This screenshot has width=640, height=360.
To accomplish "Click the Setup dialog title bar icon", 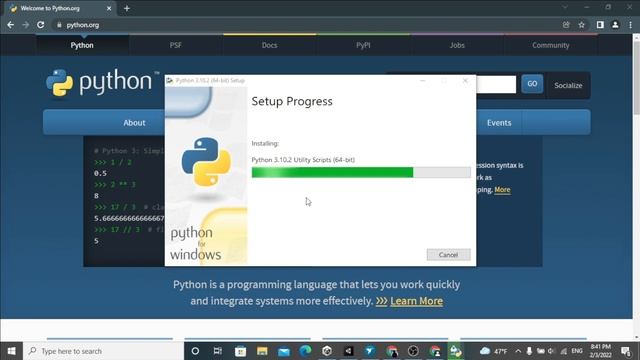I will tap(170, 80).
